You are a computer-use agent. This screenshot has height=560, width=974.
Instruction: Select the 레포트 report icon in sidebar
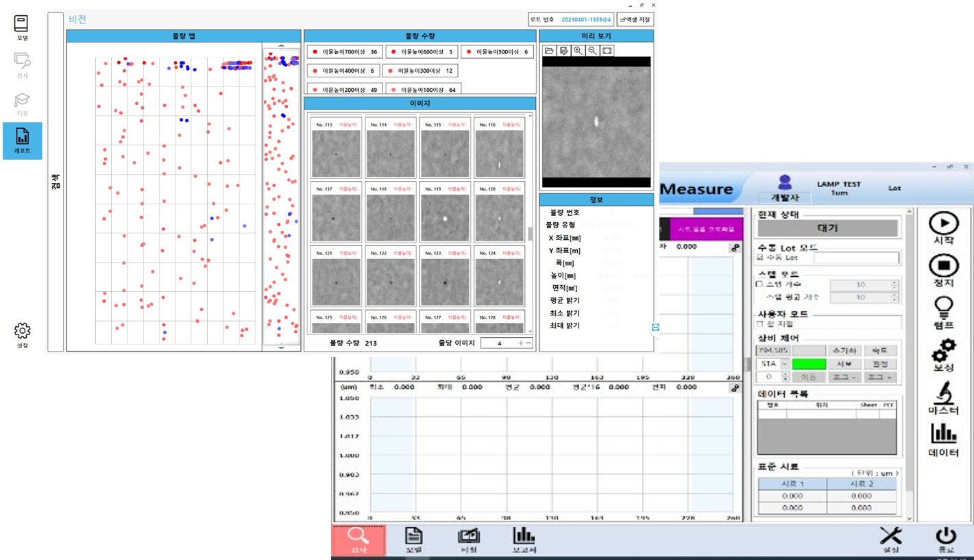coord(22,141)
